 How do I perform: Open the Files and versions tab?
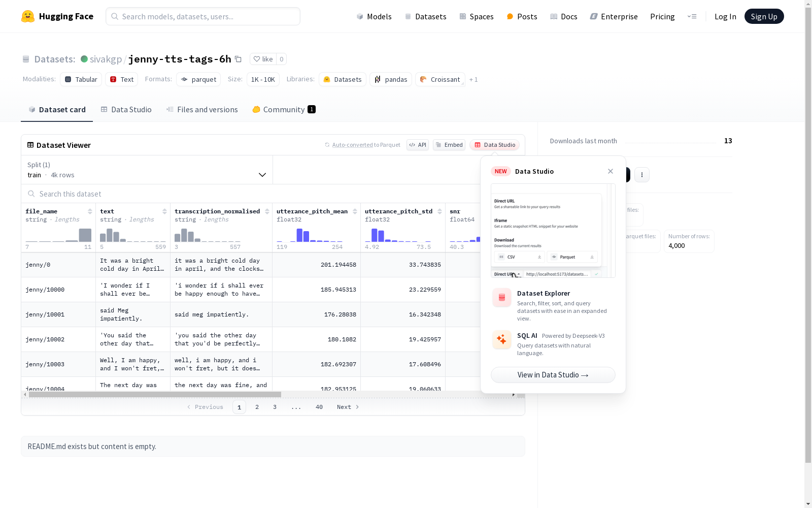[x=202, y=110]
